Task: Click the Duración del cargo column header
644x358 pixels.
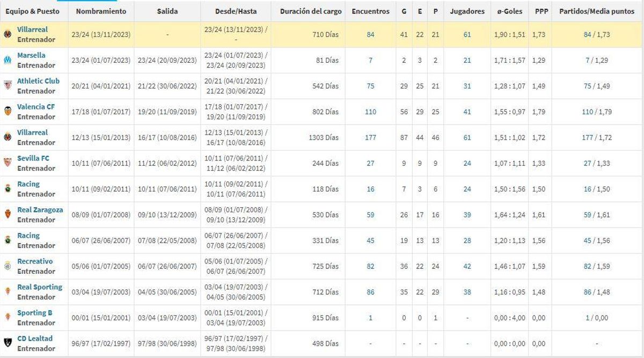Action: tap(310, 11)
